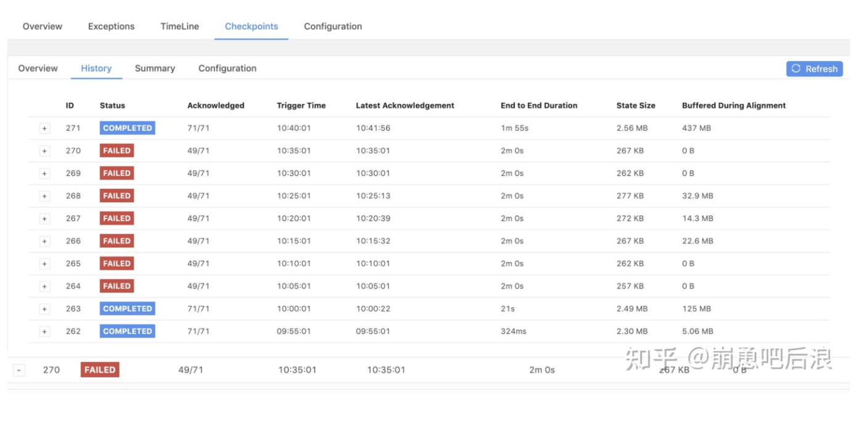Viewport: 868px width, 428px height.
Task: Click the Refresh button
Action: click(x=814, y=69)
